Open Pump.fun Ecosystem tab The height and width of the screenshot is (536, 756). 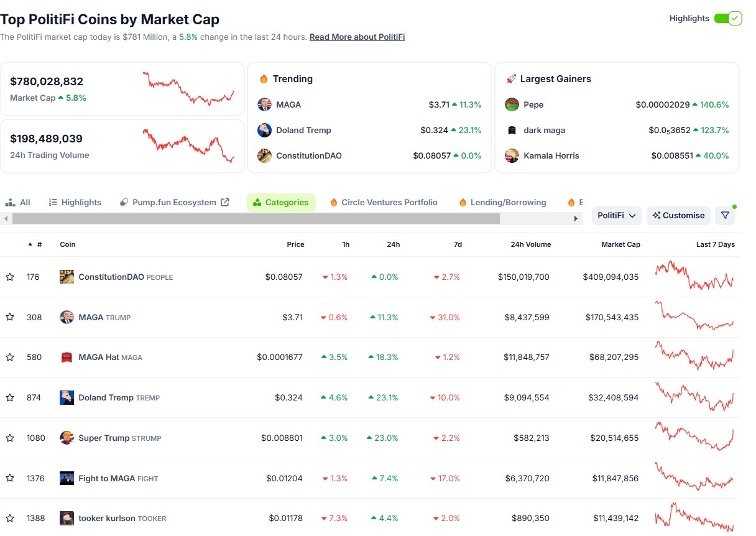tap(175, 202)
